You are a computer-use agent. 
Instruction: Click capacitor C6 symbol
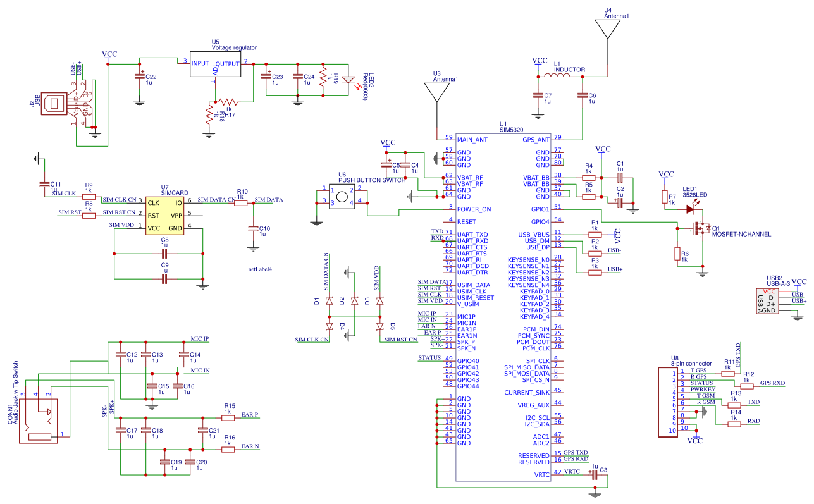582,95
